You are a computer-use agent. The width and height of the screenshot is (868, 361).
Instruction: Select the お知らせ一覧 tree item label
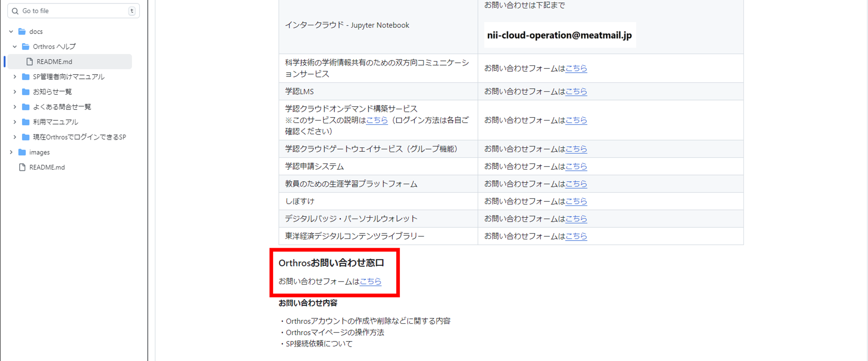click(52, 92)
